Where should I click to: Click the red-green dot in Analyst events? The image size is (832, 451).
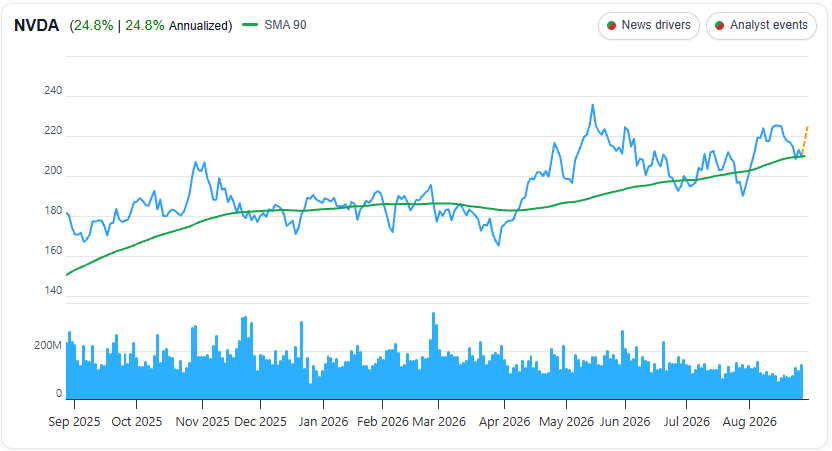[x=720, y=25]
